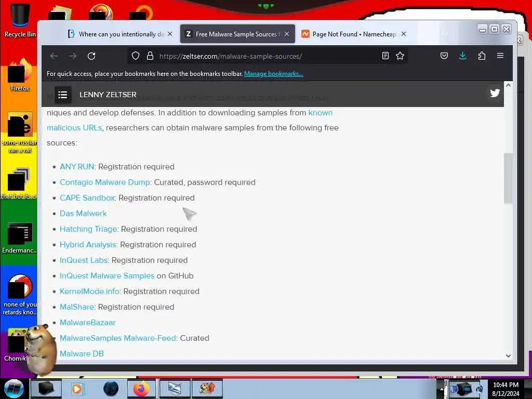The height and width of the screenshot is (399, 532).
Task: Open the Windows Start orb
Action: pyautogui.click(x=14, y=389)
